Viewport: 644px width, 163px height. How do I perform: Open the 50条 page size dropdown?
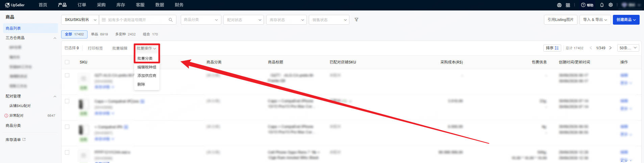[628, 48]
